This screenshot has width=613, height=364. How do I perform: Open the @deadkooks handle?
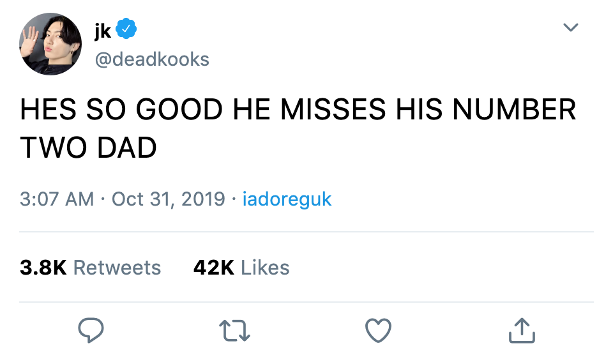152,59
